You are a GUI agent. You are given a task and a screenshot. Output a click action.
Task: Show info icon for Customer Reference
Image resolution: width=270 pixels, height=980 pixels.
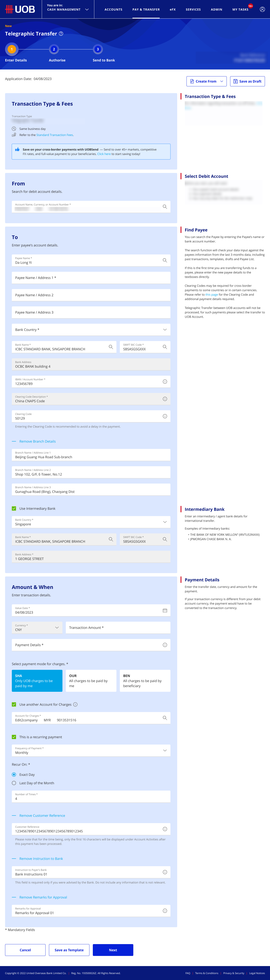(x=165, y=829)
